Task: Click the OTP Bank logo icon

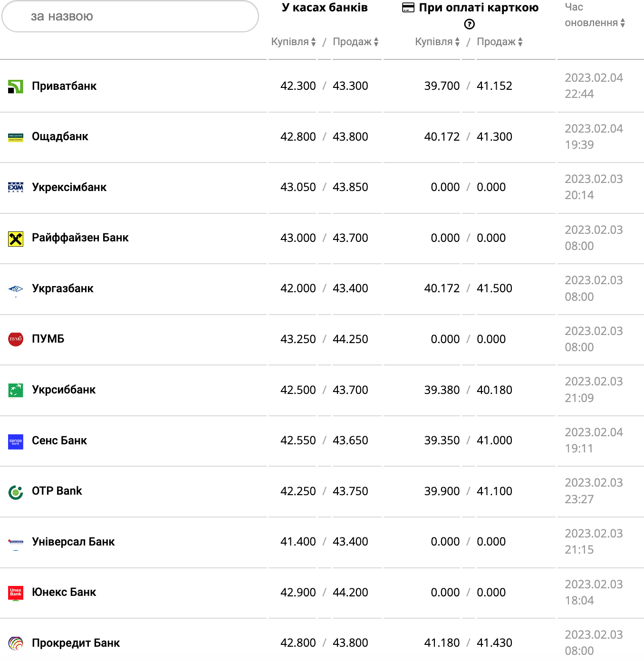Action: click(x=16, y=492)
